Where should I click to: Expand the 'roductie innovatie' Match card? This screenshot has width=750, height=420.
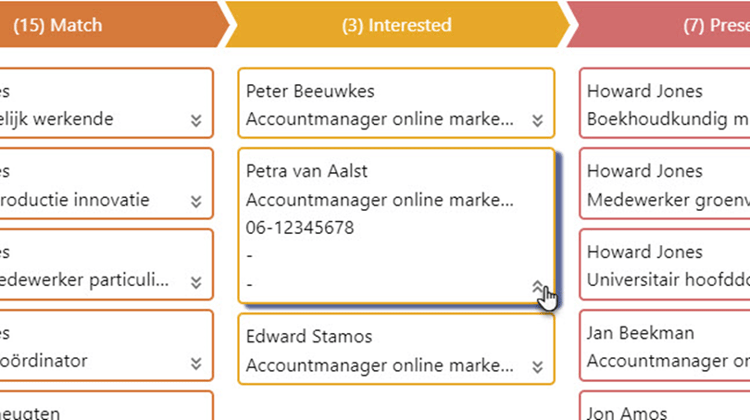196,201
